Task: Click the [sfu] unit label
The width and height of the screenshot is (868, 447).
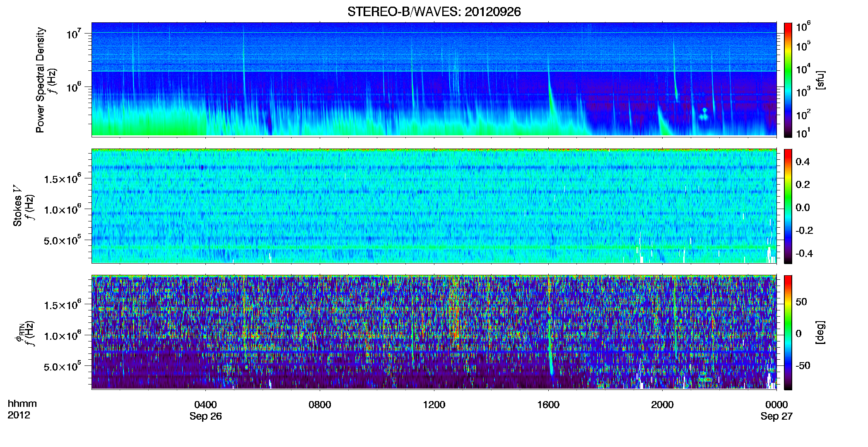Action: pyautogui.click(x=820, y=80)
